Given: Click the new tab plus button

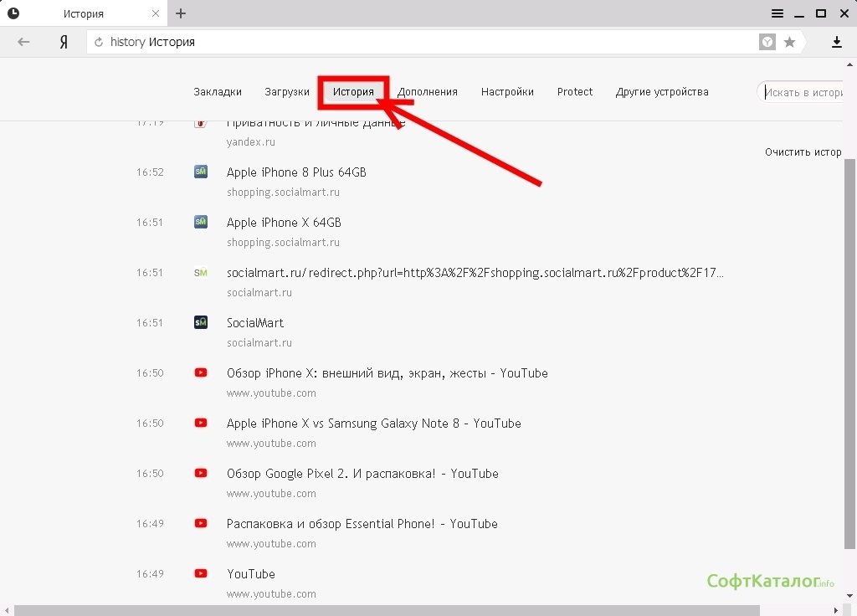Looking at the screenshot, I should [x=181, y=13].
